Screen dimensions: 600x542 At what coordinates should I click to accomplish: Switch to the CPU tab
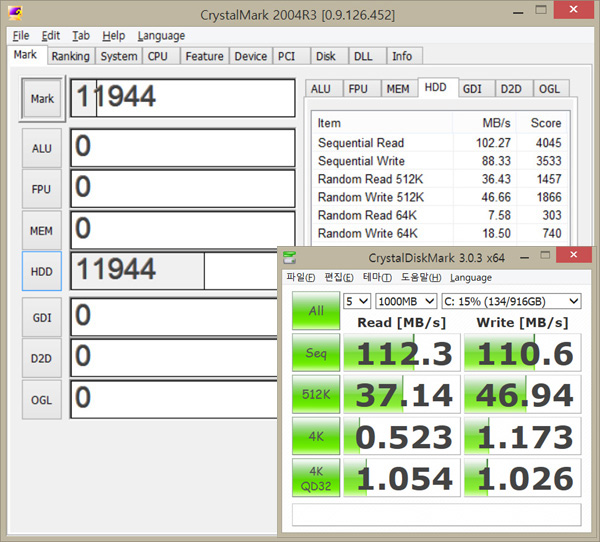(161, 56)
